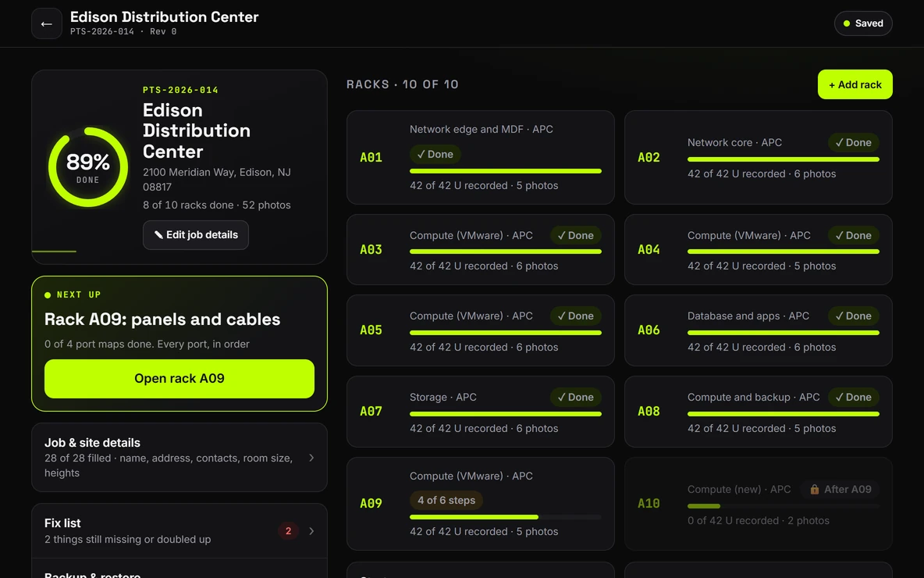Click the 89% done progress ring
Image resolution: width=924 pixels, height=578 pixels.
click(88, 167)
